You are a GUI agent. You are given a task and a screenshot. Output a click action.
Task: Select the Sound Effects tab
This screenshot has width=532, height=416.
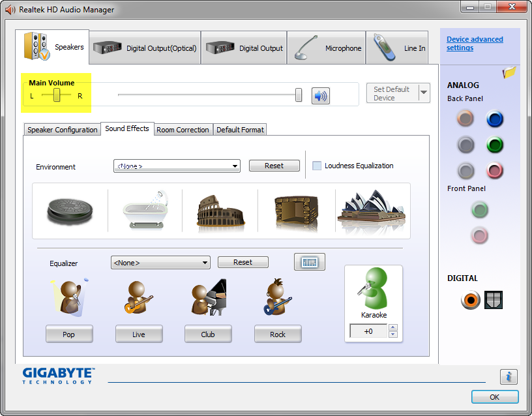coord(127,128)
